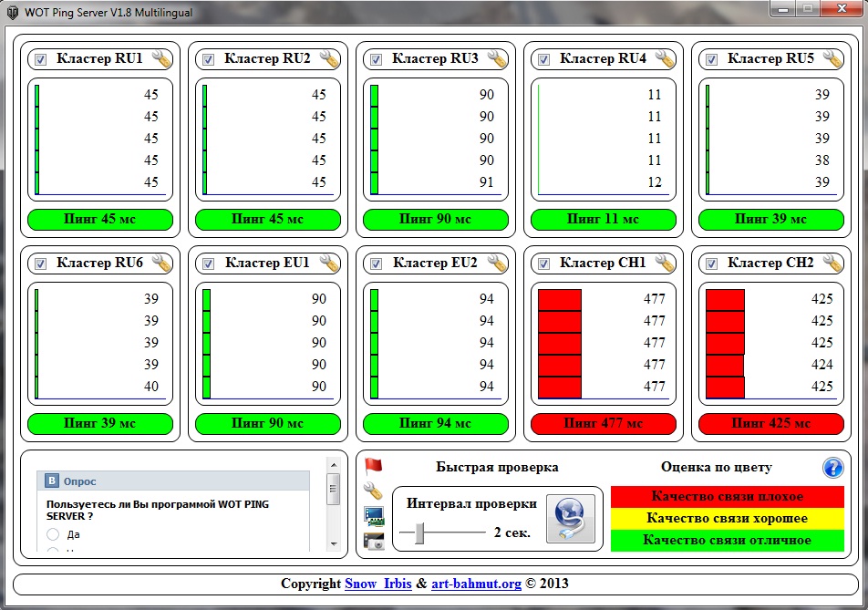Open settings wrench for Кластер RU3

[497, 58]
